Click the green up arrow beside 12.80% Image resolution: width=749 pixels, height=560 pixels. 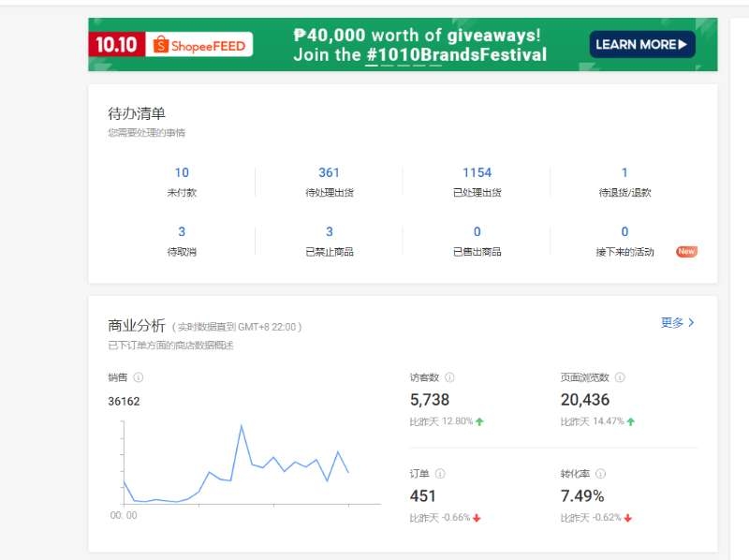(477, 421)
